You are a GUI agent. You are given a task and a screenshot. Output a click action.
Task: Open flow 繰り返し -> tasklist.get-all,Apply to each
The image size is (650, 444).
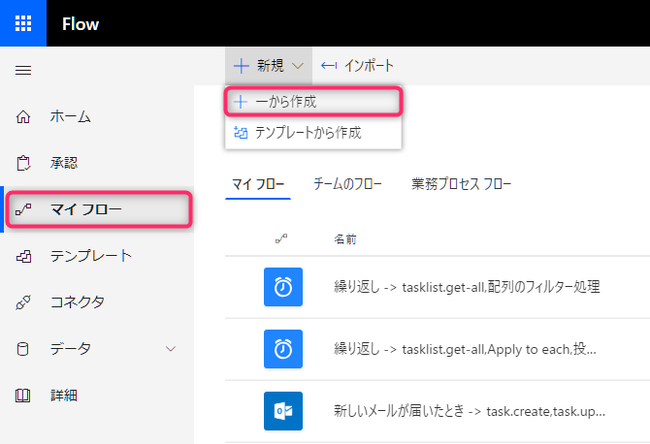465,349
